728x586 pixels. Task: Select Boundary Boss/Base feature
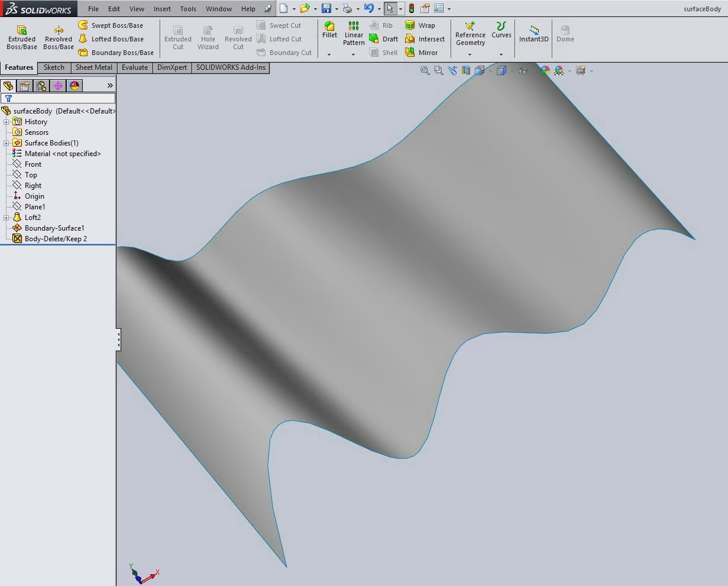(116, 53)
